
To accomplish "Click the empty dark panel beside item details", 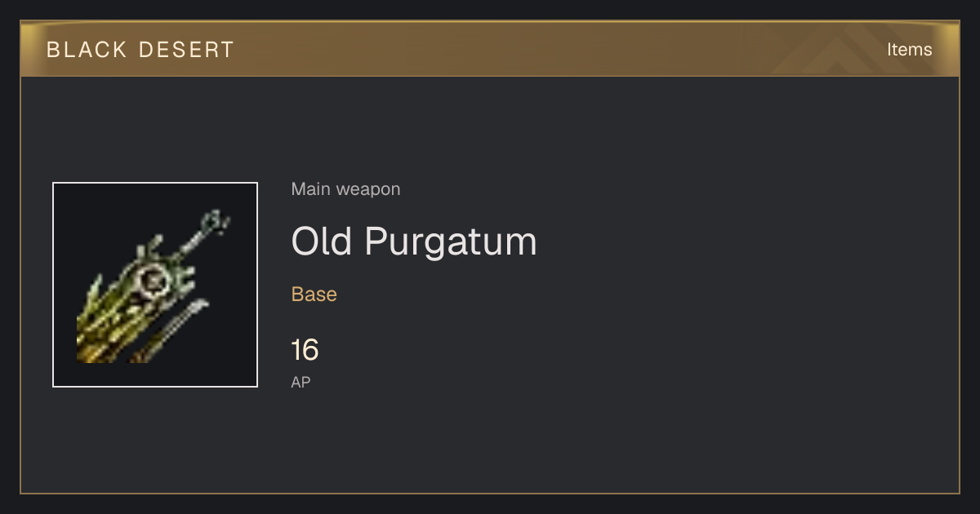I will [x=735, y=286].
